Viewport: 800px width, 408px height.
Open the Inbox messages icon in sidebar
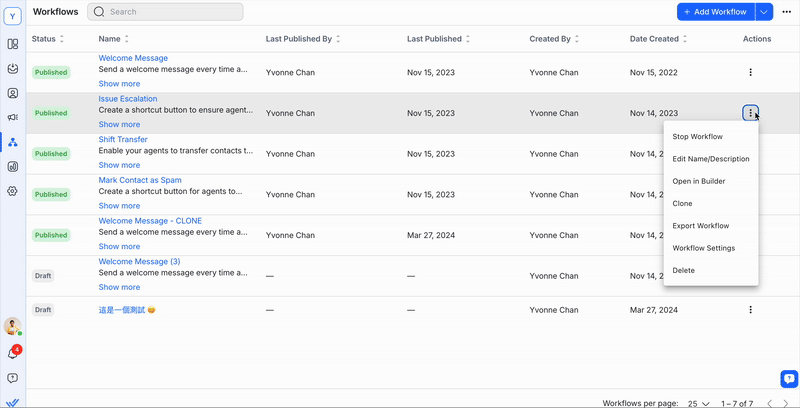tap(13, 69)
